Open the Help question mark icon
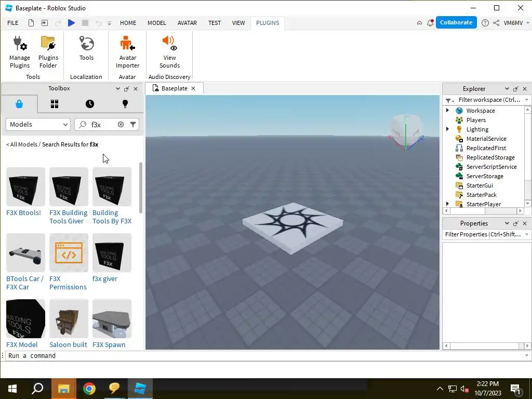532x399 pixels. pyautogui.click(x=485, y=23)
